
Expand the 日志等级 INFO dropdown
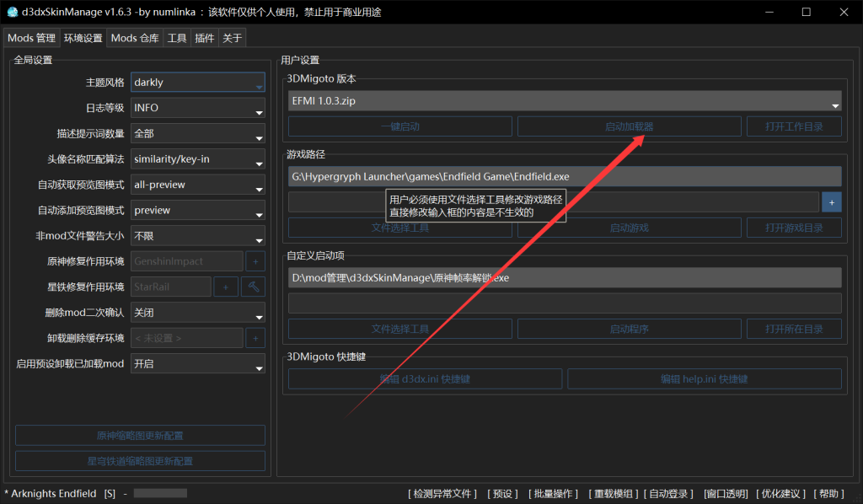pyautogui.click(x=198, y=109)
